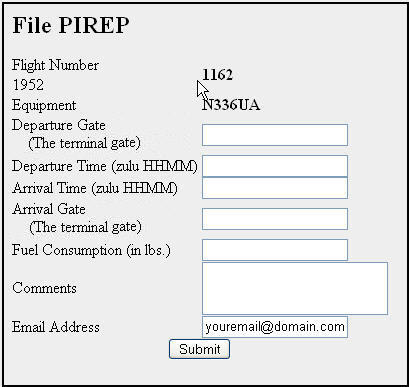The width and height of the screenshot is (409, 387).
Task: Click the Fuel Consumption (in lbs.) label
Action: coord(91,250)
